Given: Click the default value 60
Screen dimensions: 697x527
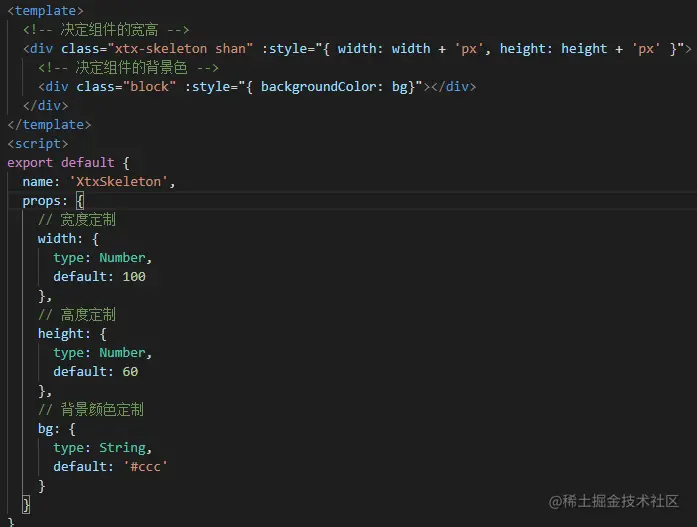Looking at the screenshot, I should [x=130, y=371].
